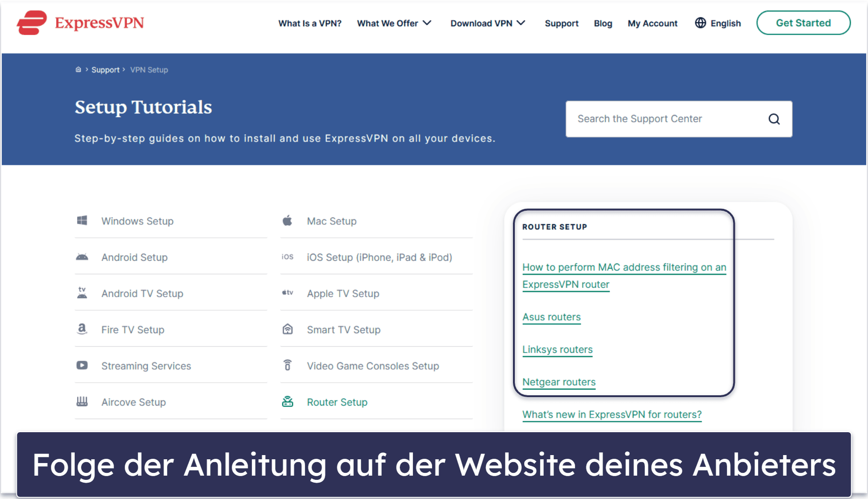Open the My Account menu item
The image size is (868, 499).
click(x=653, y=23)
